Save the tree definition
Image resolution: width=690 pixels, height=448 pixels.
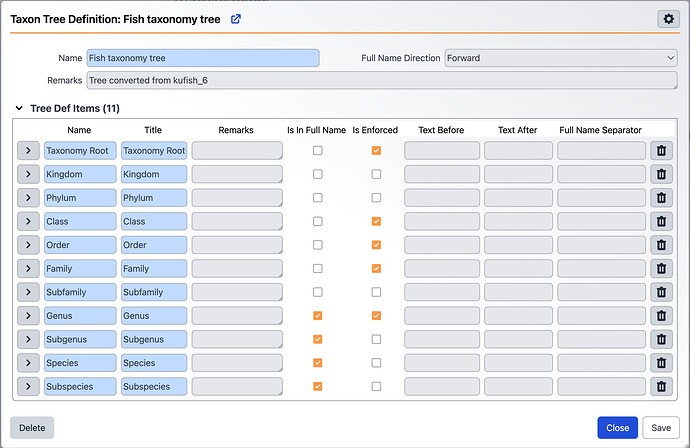[661, 428]
